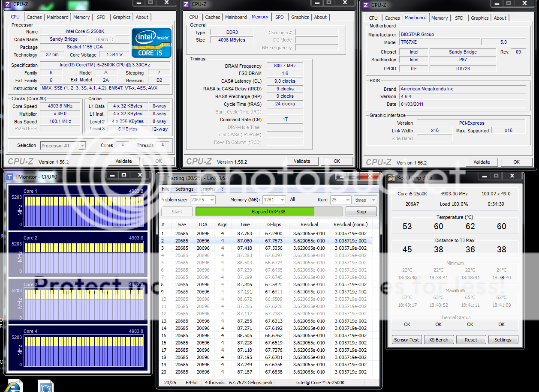Viewport: 539px width, 392px height.
Task: Click the Link Width x16 field
Action: 435,130
